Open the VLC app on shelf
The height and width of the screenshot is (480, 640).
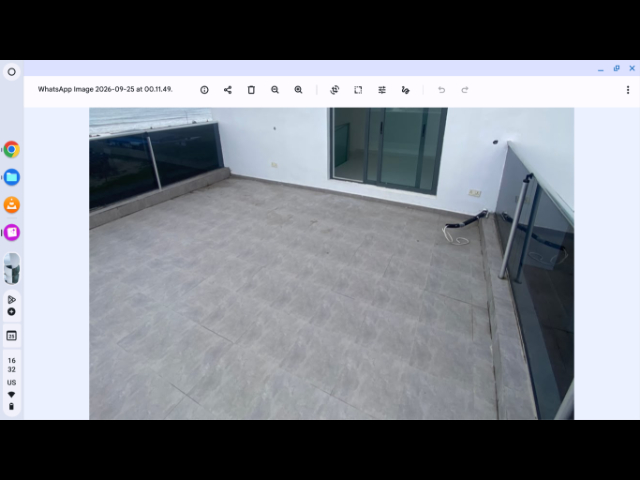tap(12, 205)
